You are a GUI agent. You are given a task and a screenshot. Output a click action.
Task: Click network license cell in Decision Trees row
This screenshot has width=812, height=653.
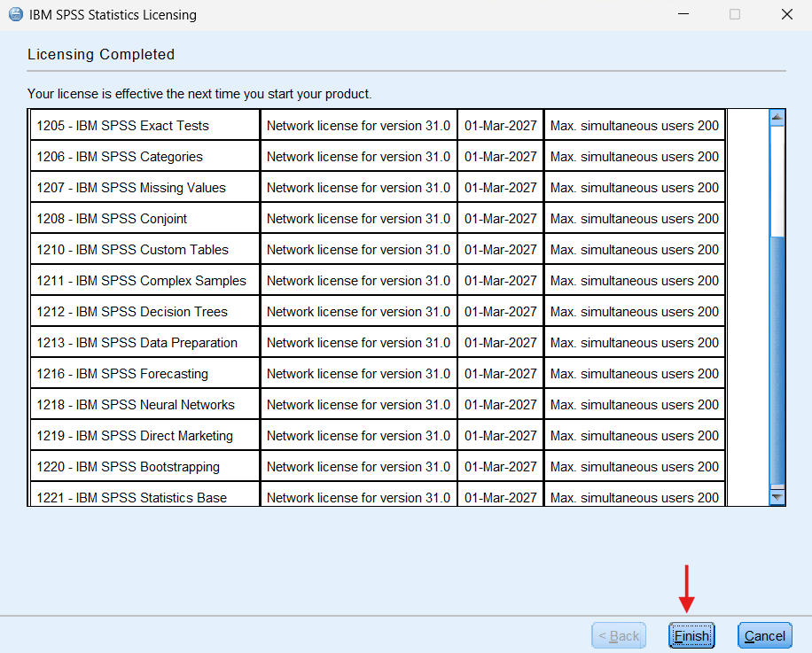click(x=359, y=312)
